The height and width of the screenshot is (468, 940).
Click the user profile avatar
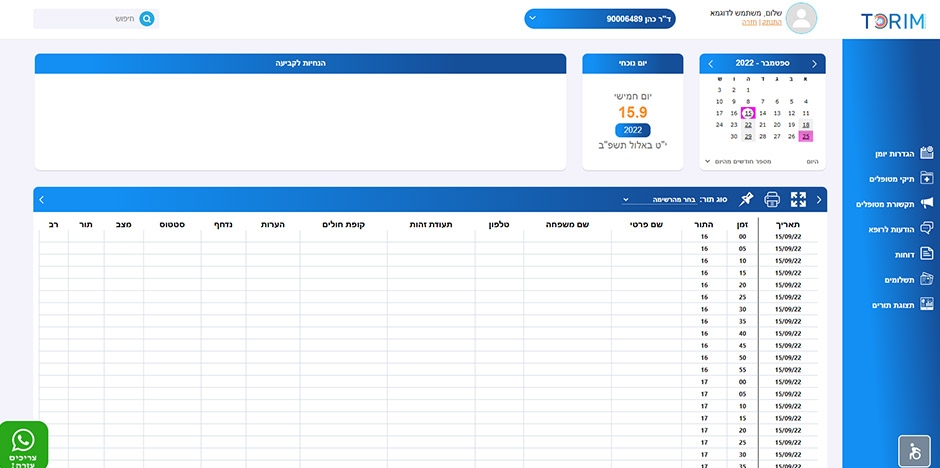point(801,18)
